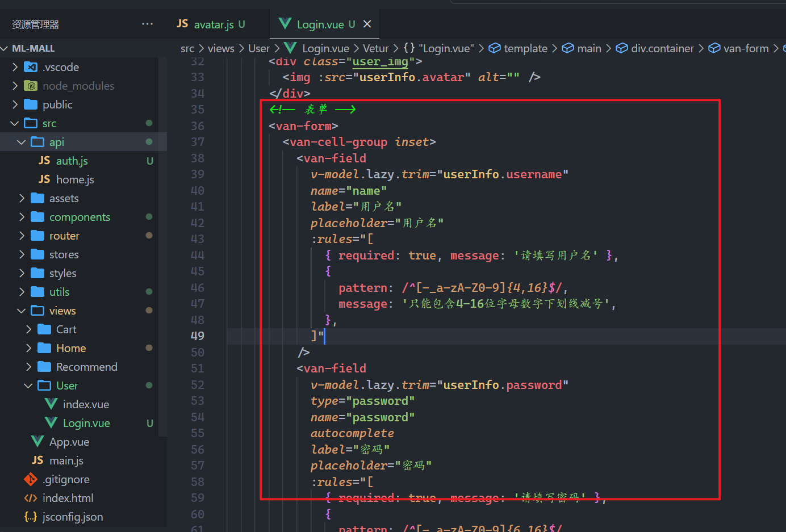The height and width of the screenshot is (532, 786).
Task: Select Vetur breadcrumb segment
Action: (x=376, y=48)
